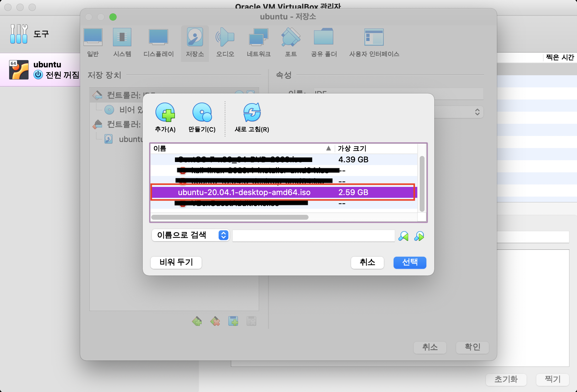Select the 4.39 GB disk image row

pyautogui.click(x=284, y=160)
